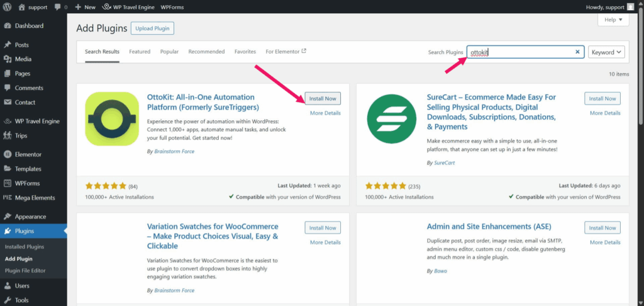
Task: Install Variation Swatches for WooCommerce
Action: 323,228
